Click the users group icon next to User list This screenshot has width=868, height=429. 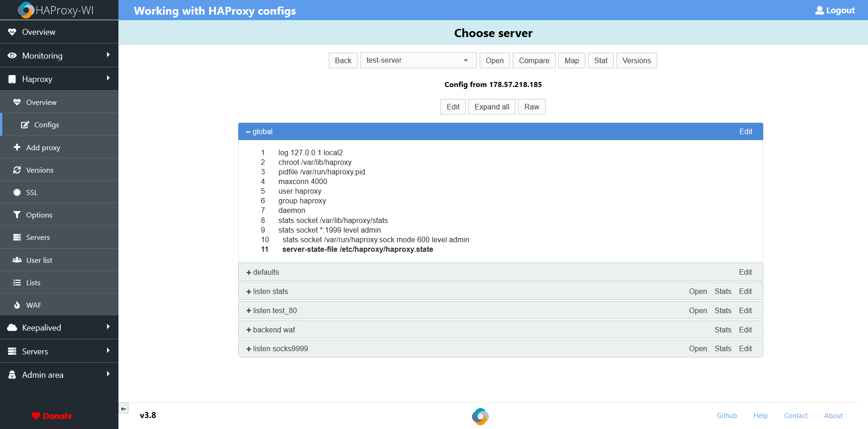pyautogui.click(x=17, y=260)
